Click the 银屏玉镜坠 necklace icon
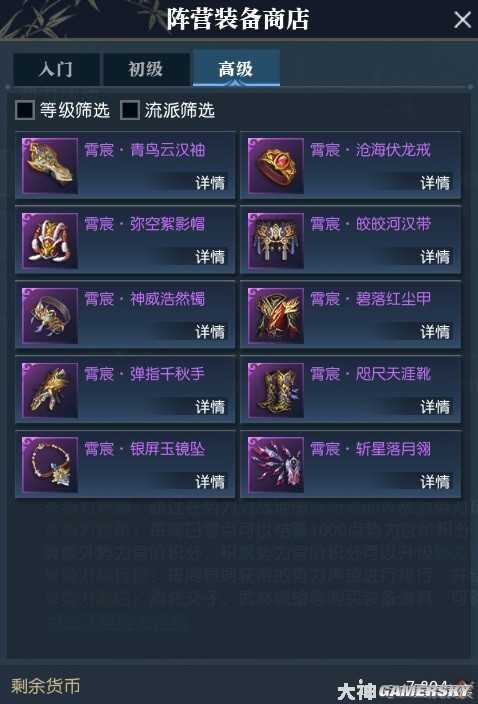The image size is (478, 704). tap(50, 465)
